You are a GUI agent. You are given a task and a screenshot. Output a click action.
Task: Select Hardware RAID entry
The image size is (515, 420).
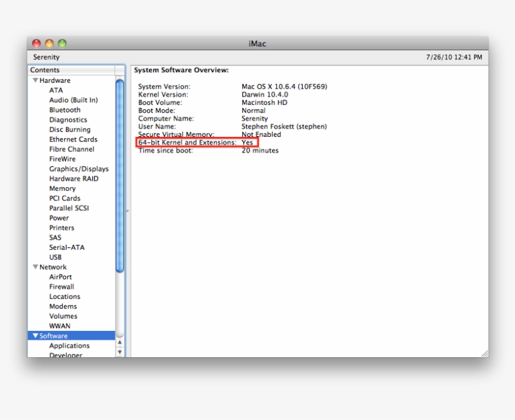73,179
